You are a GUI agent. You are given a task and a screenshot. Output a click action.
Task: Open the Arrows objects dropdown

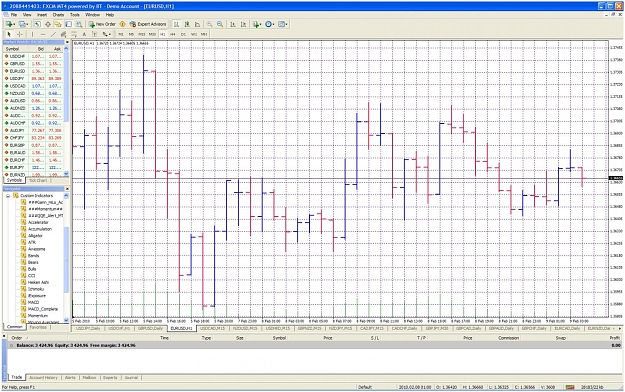pyautogui.click(x=106, y=34)
